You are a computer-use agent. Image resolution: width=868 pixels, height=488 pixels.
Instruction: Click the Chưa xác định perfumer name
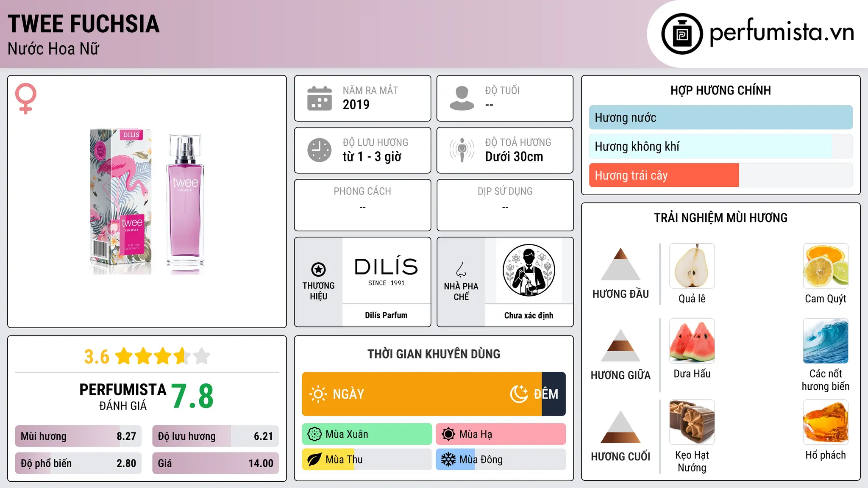[x=529, y=315]
